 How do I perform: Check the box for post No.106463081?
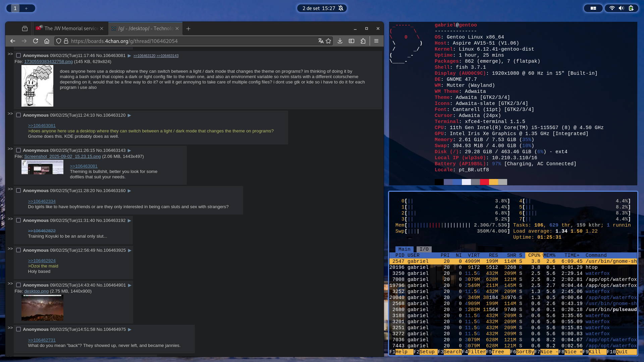click(18, 56)
